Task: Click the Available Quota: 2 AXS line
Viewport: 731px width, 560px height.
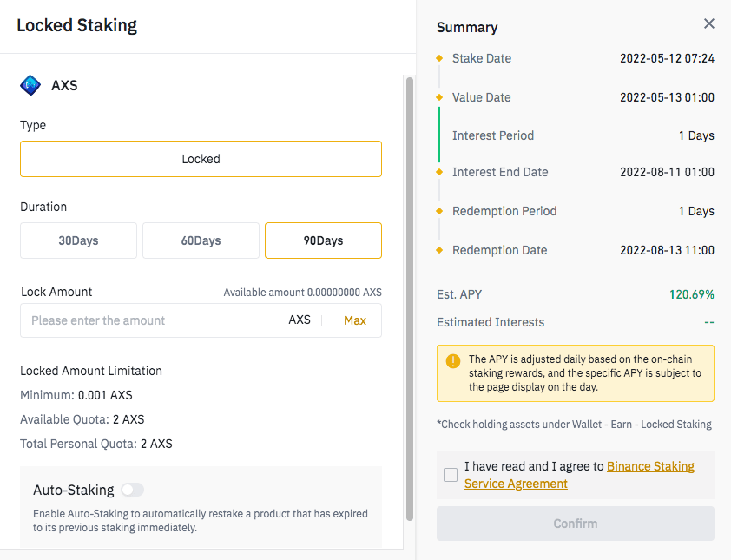Action: click(x=82, y=419)
